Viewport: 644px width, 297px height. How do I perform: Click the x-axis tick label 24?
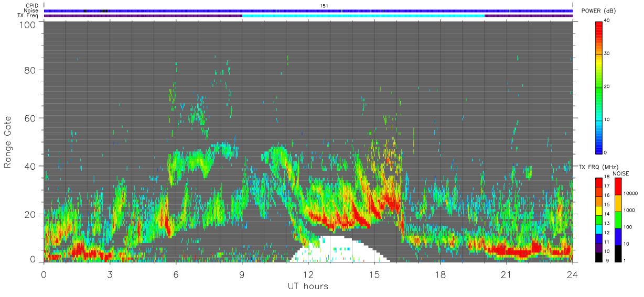(572, 274)
